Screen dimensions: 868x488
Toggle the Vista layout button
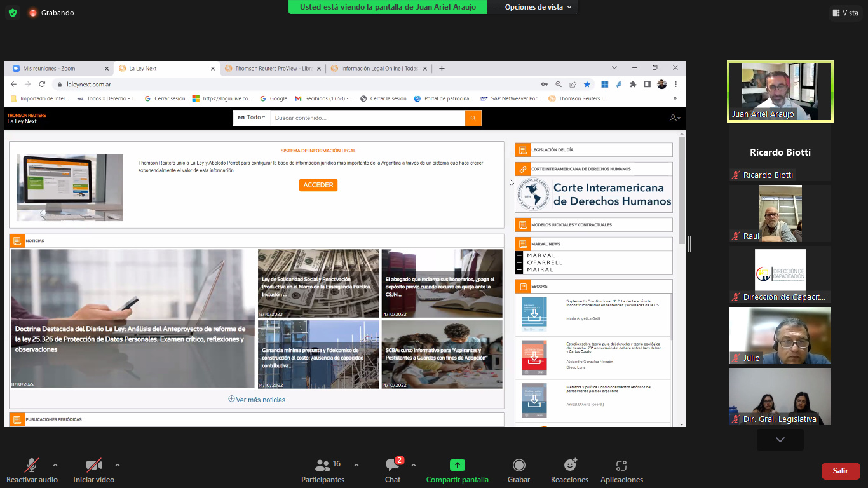844,13
